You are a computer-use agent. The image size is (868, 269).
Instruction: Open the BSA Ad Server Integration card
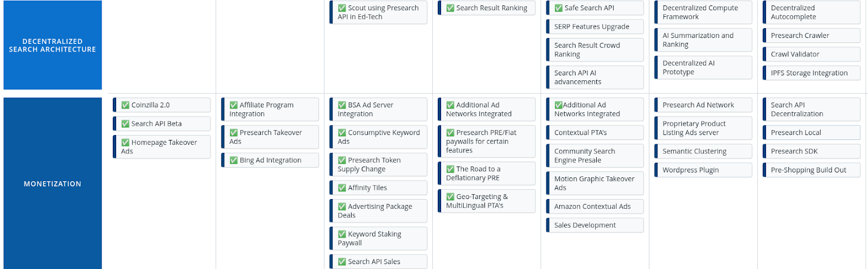[x=379, y=109]
